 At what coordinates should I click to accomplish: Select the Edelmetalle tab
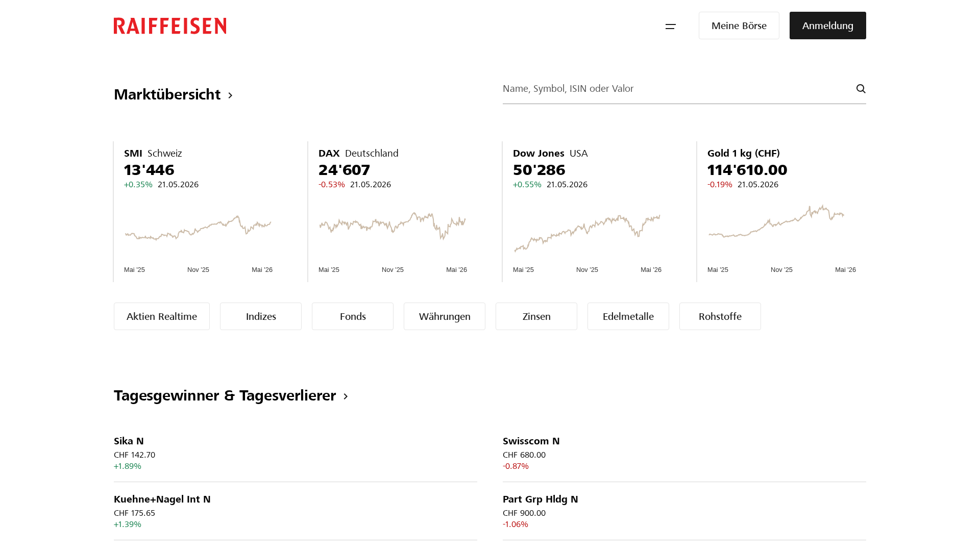coord(628,316)
